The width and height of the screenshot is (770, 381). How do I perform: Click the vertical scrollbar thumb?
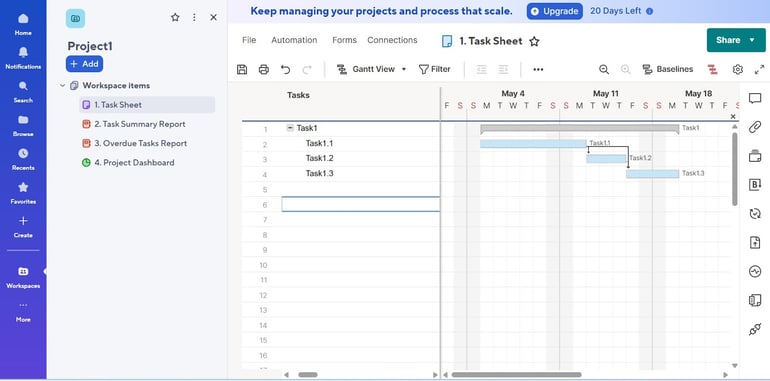click(735, 169)
